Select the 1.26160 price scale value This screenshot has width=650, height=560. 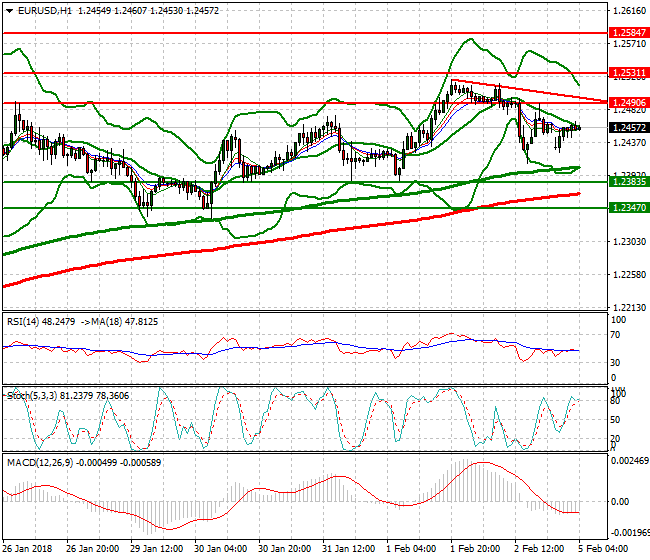(629, 11)
